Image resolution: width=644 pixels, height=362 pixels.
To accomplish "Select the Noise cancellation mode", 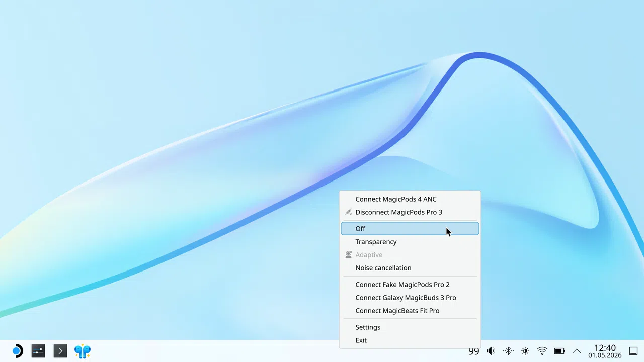I will (410, 267).
